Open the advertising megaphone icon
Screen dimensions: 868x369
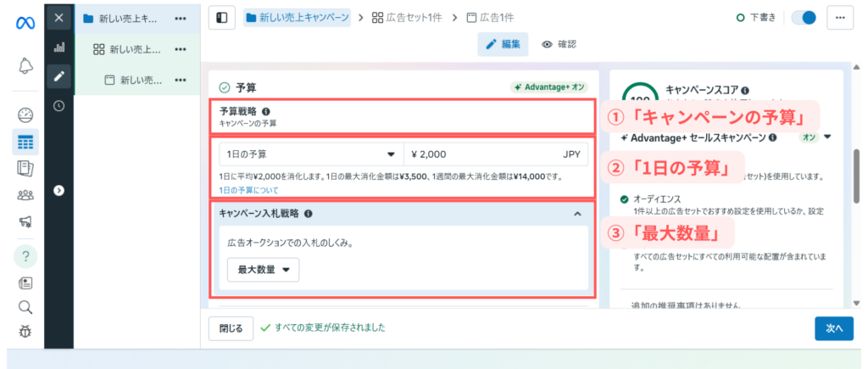point(26,222)
